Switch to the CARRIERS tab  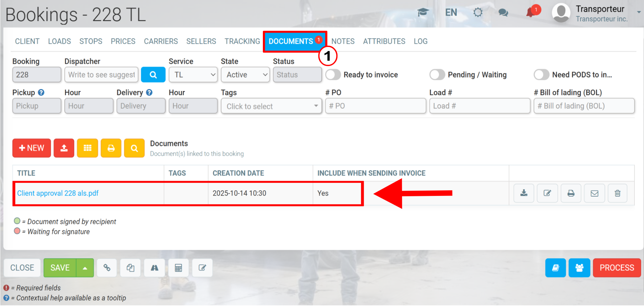coord(161,41)
